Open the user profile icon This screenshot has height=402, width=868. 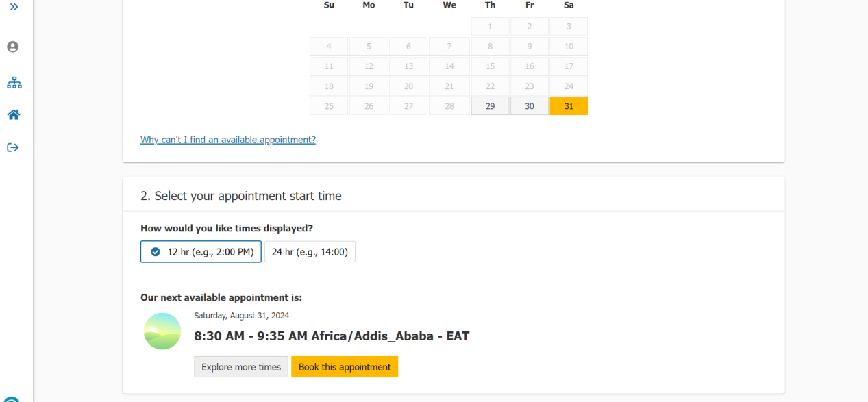coord(13,47)
